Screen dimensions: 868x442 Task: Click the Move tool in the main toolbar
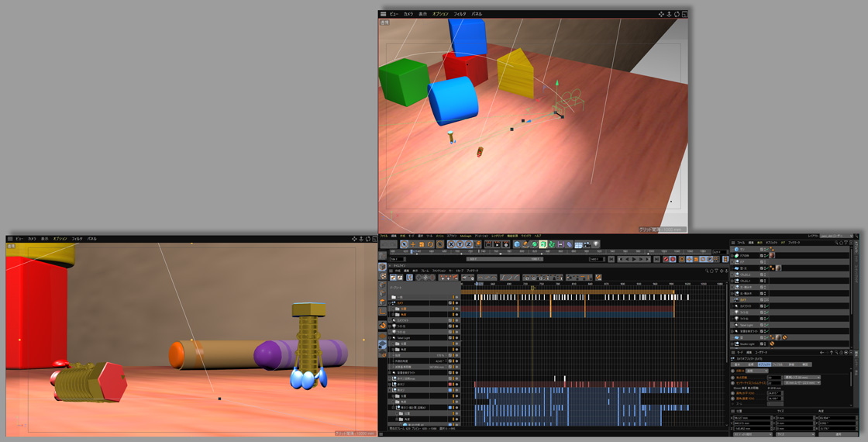tap(412, 244)
